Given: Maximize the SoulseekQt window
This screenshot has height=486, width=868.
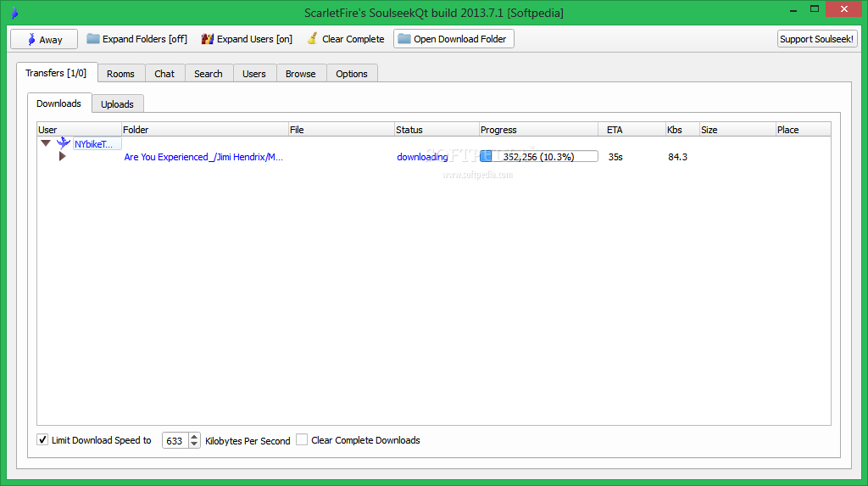Looking at the screenshot, I should 815,8.
